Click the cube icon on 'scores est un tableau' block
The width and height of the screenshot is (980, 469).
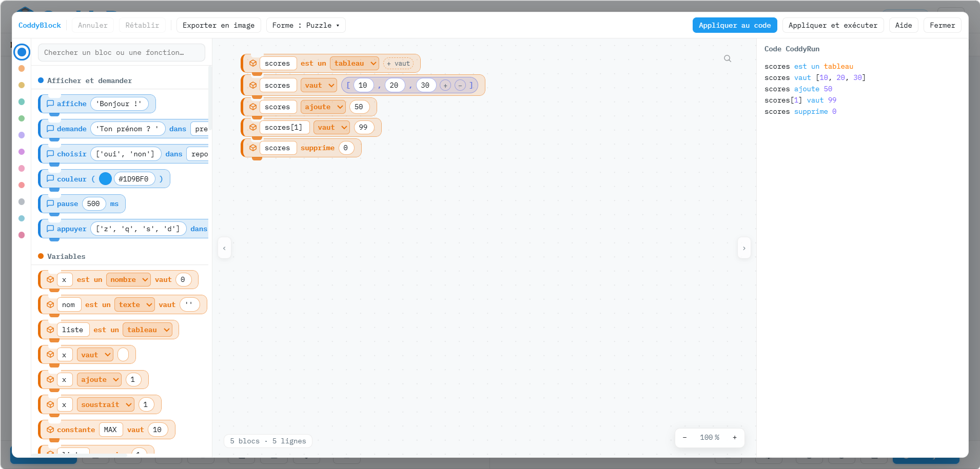point(253,64)
